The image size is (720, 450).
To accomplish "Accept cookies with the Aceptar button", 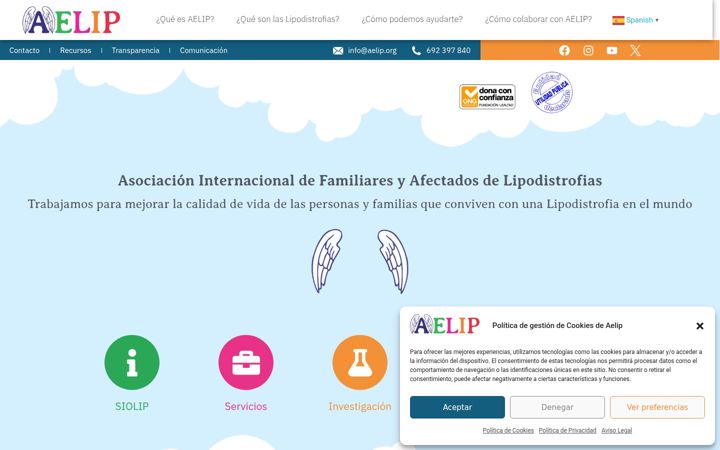I will pyautogui.click(x=457, y=407).
